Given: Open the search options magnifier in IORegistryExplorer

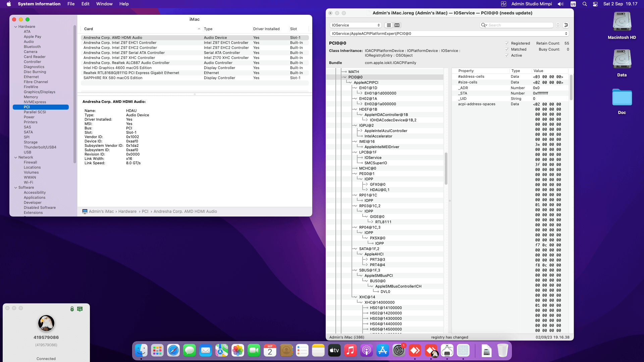Looking at the screenshot, I should pyautogui.click(x=484, y=25).
